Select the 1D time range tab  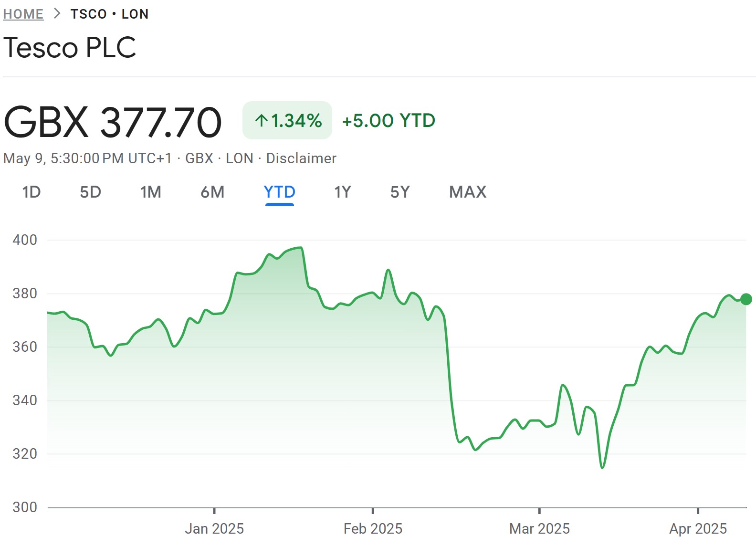pyautogui.click(x=31, y=192)
